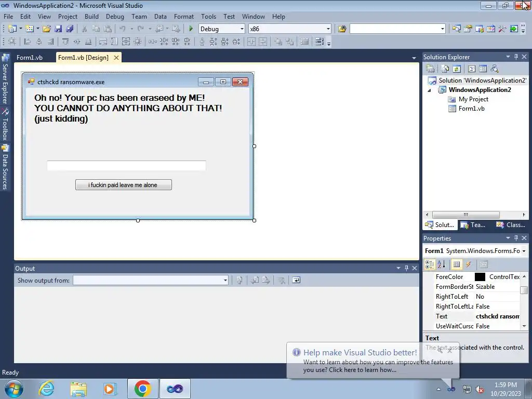Click 'i fuckin paid leave me alone' button
The image size is (532, 399).
tap(124, 184)
